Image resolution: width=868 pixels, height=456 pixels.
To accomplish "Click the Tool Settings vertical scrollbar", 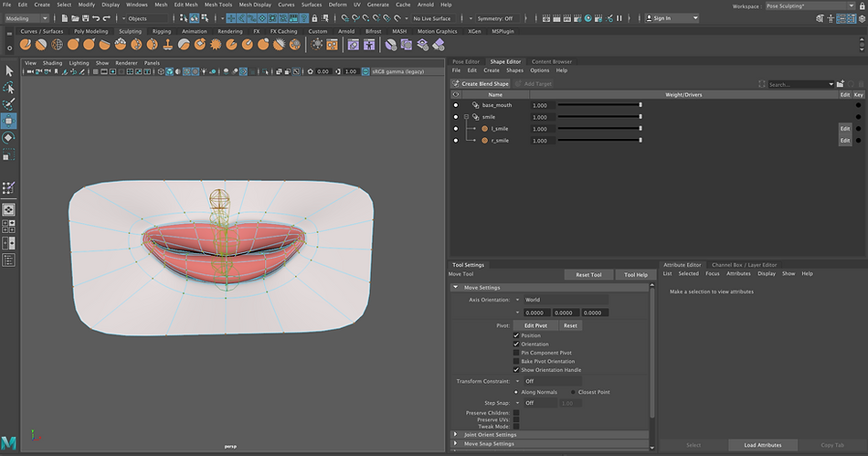I will click(x=652, y=352).
